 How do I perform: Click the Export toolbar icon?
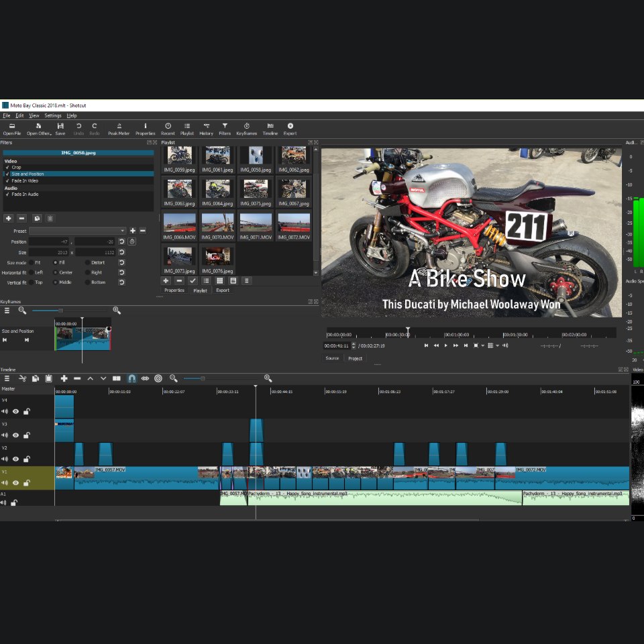290,129
